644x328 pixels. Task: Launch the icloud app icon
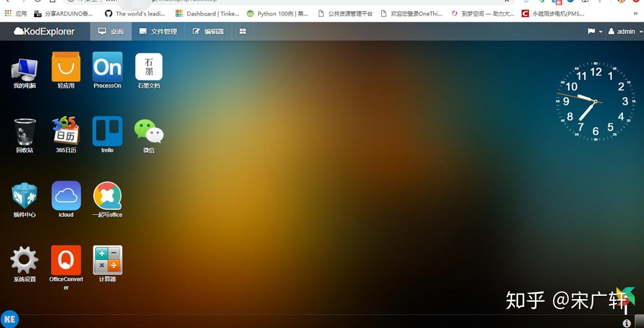pos(66,195)
